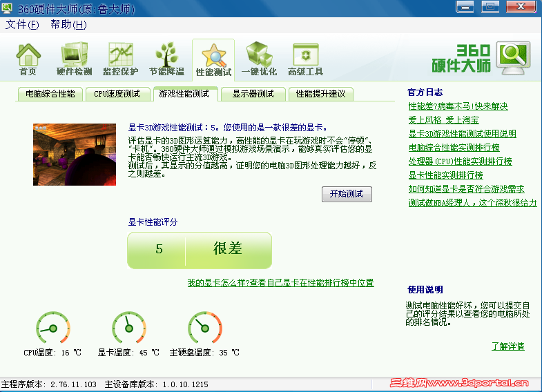Open link 电脑综合性能实测排行榜
The height and width of the screenshot is (392, 542).
[454, 148]
